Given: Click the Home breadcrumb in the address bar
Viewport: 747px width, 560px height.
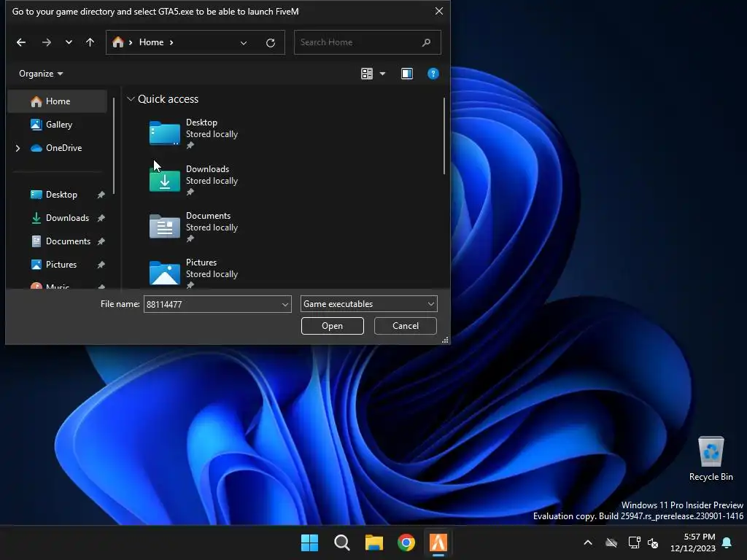Looking at the screenshot, I should pyautogui.click(x=152, y=42).
